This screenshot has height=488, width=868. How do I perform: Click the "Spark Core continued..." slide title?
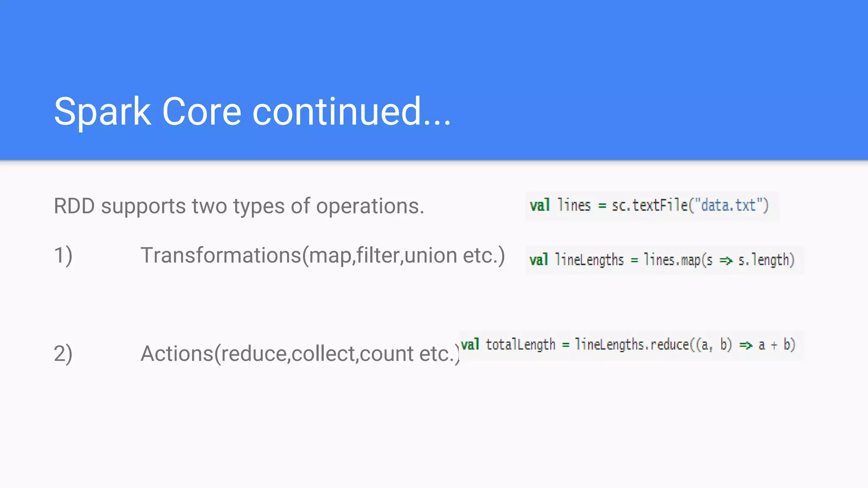tap(253, 112)
